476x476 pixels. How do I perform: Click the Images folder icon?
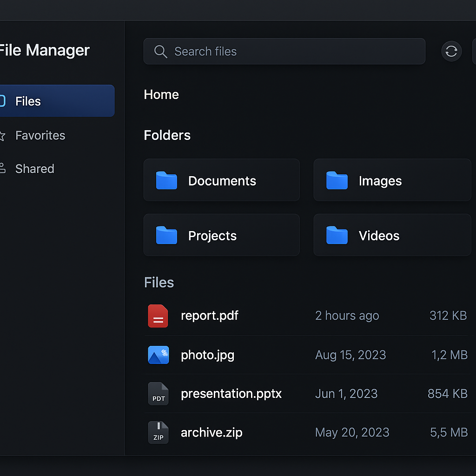(337, 180)
